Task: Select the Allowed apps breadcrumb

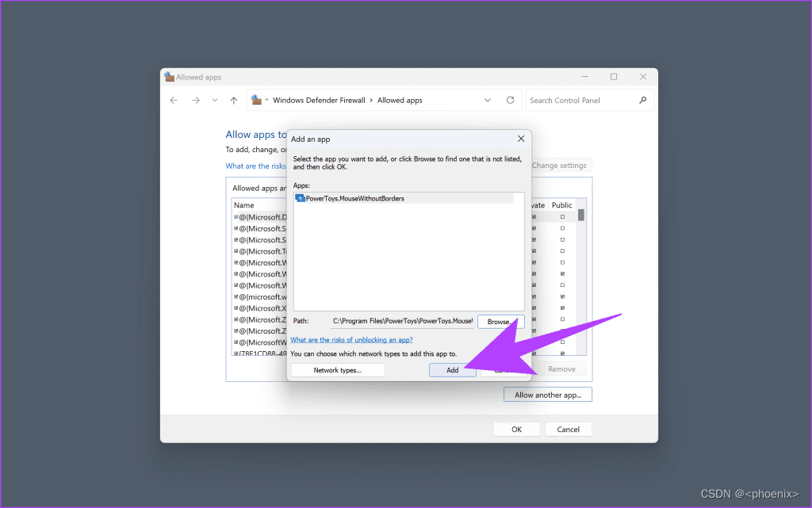Action: pos(400,101)
